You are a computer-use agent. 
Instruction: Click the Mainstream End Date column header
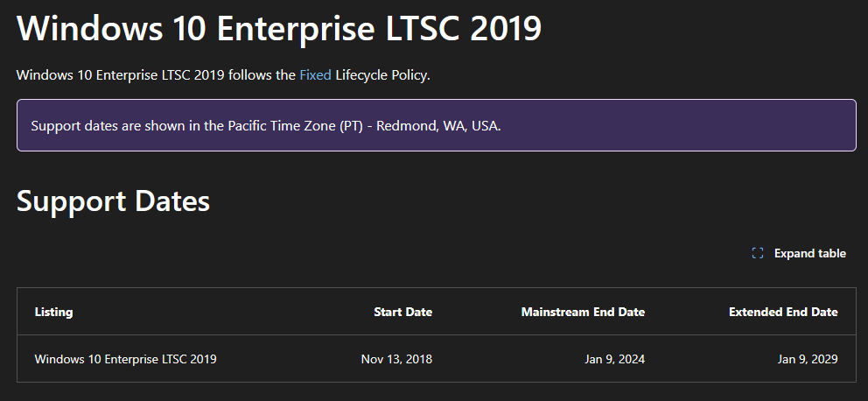pyautogui.click(x=583, y=312)
